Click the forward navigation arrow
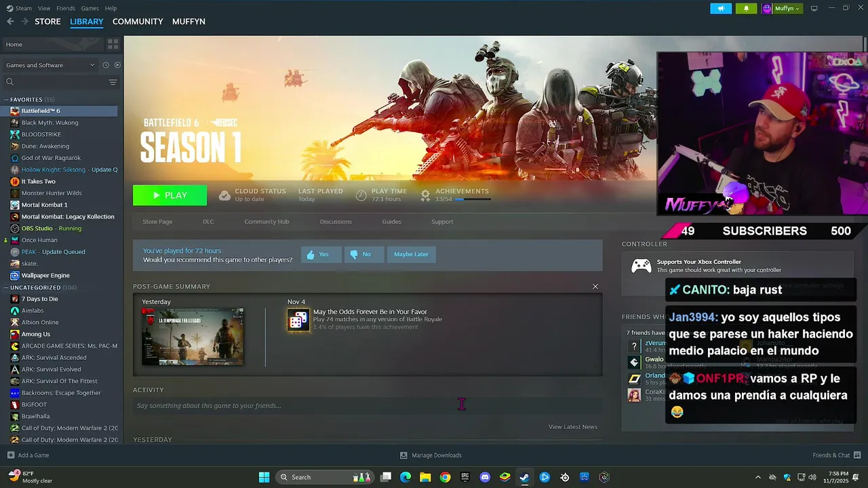868x488 pixels. pos(25,22)
